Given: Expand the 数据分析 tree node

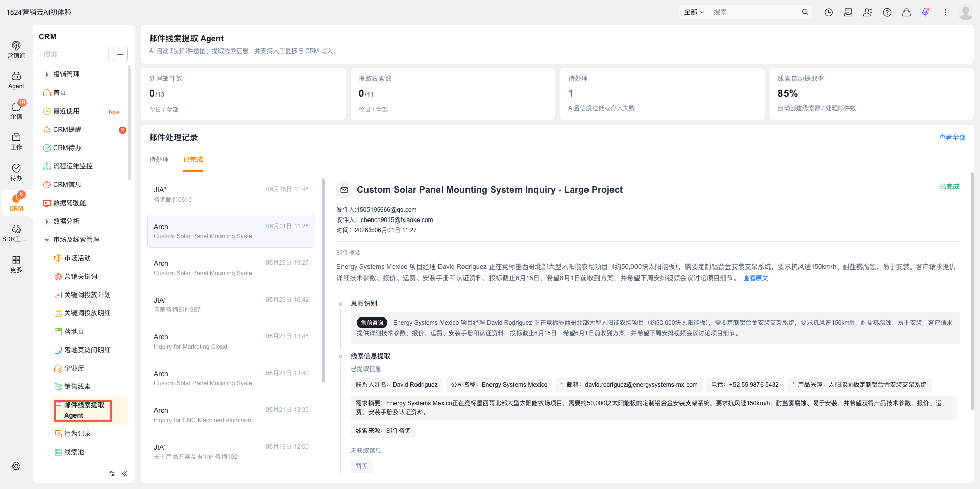Looking at the screenshot, I should click(x=47, y=222).
